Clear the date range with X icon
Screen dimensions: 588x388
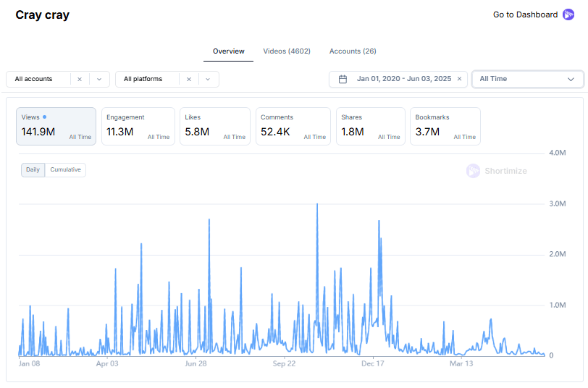coord(459,79)
